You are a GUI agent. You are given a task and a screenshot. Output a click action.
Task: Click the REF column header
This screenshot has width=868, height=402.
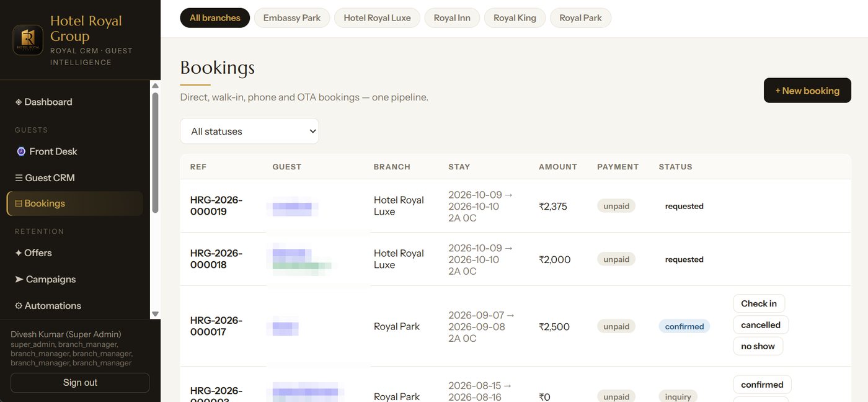pyautogui.click(x=198, y=167)
